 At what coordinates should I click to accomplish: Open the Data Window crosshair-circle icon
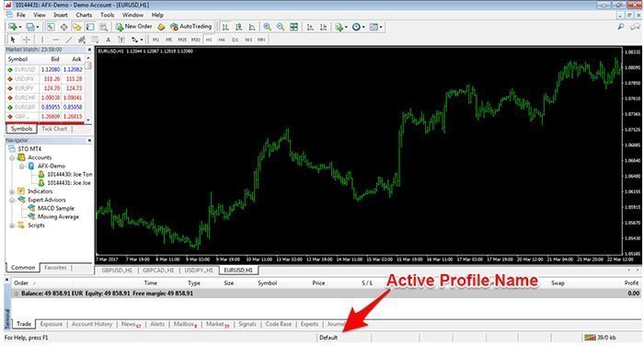pyautogui.click(x=64, y=27)
